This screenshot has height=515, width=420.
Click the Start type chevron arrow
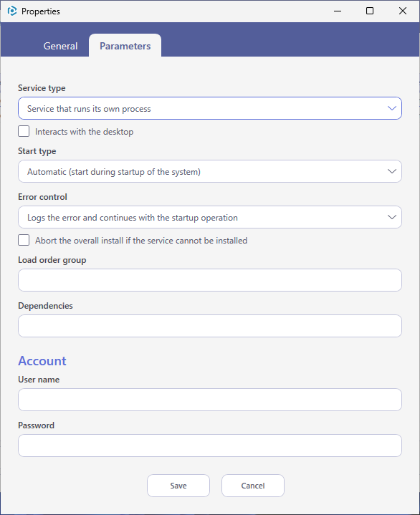click(392, 171)
